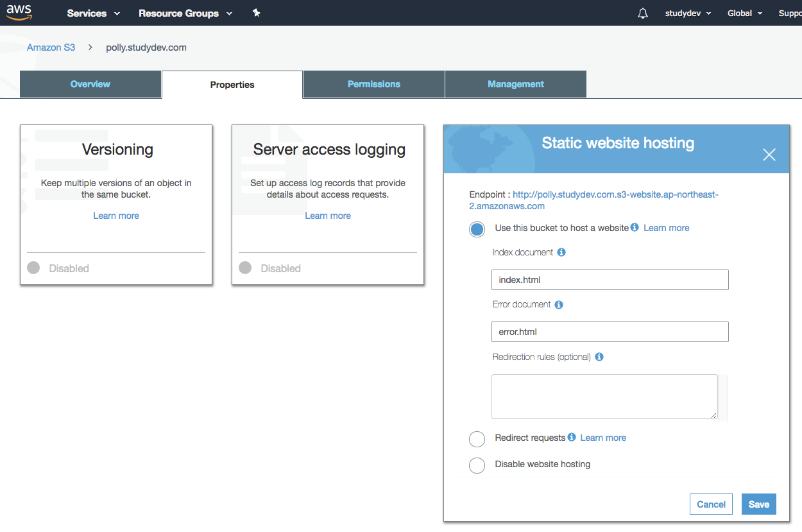Screen dimensions: 802x532
Task: Close the Static website hosting panel
Action: point(769,154)
